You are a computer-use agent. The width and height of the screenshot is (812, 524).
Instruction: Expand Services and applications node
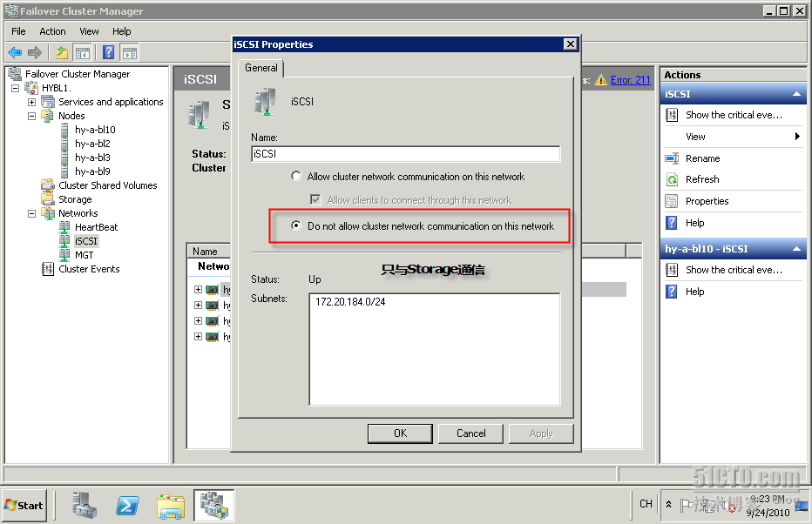[32, 102]
